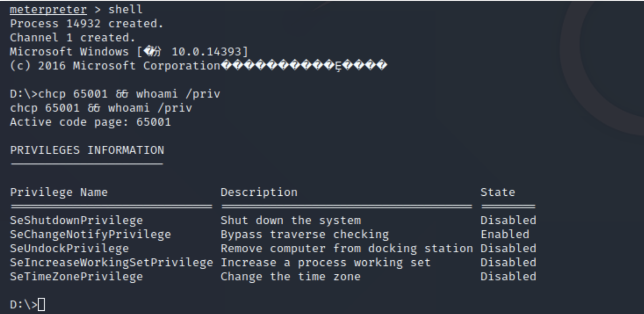This screenshot has height=314, width=644.
Task: Click the Enabled state for SeChangeNotifyPrivilege
Action: (505, 234)
